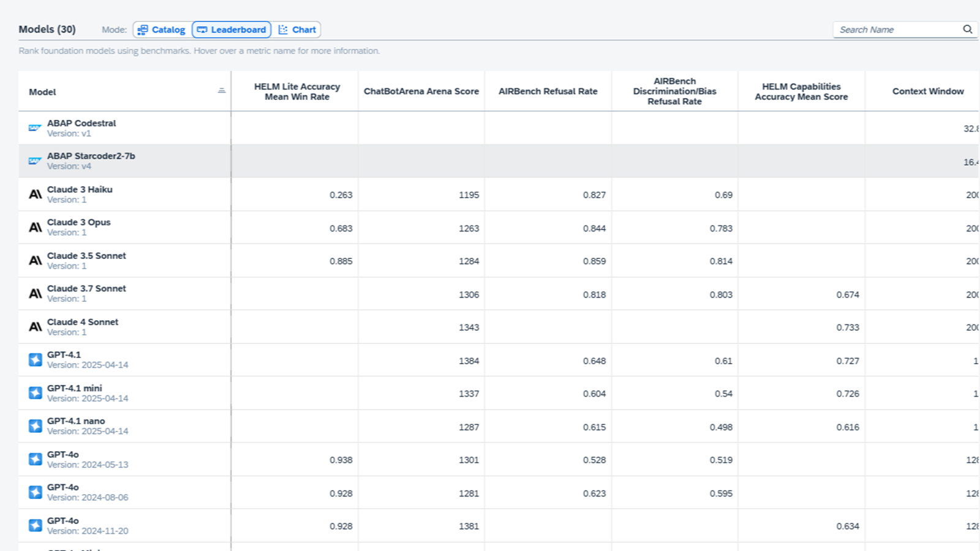Click the blue star icon beside GPT-4.1 nano
The image size is (980, 551).
coord(36,426)
